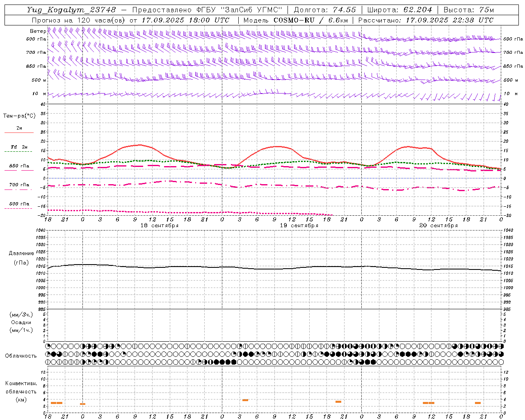Click left wind level label 10 м
525x420 pixels.
tap(39, 94)
